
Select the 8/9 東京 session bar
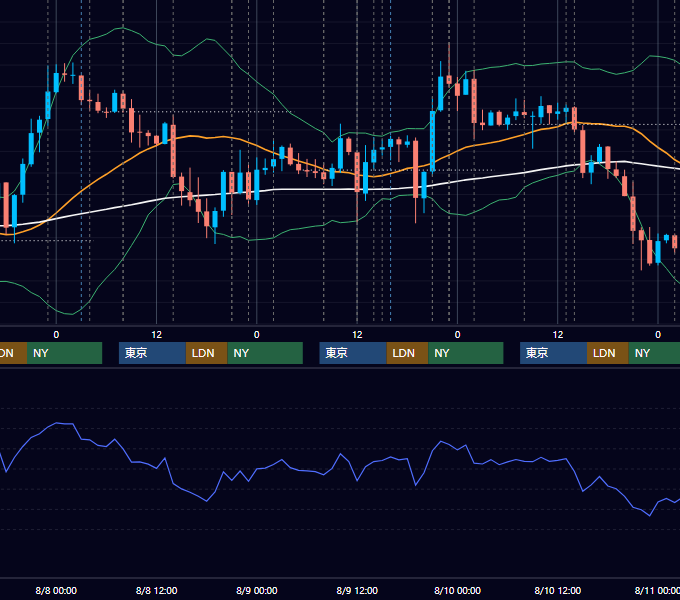pos(353,353)
